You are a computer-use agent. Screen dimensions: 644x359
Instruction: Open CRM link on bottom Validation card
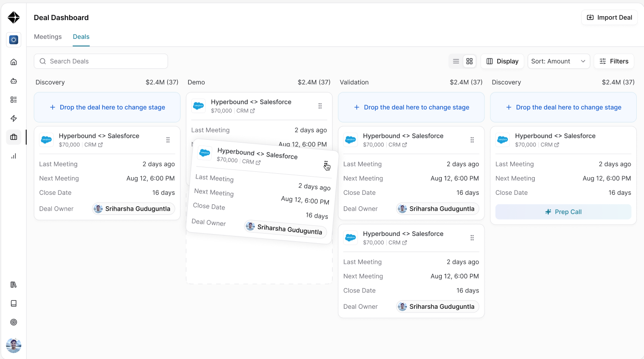tap(398, 243)
